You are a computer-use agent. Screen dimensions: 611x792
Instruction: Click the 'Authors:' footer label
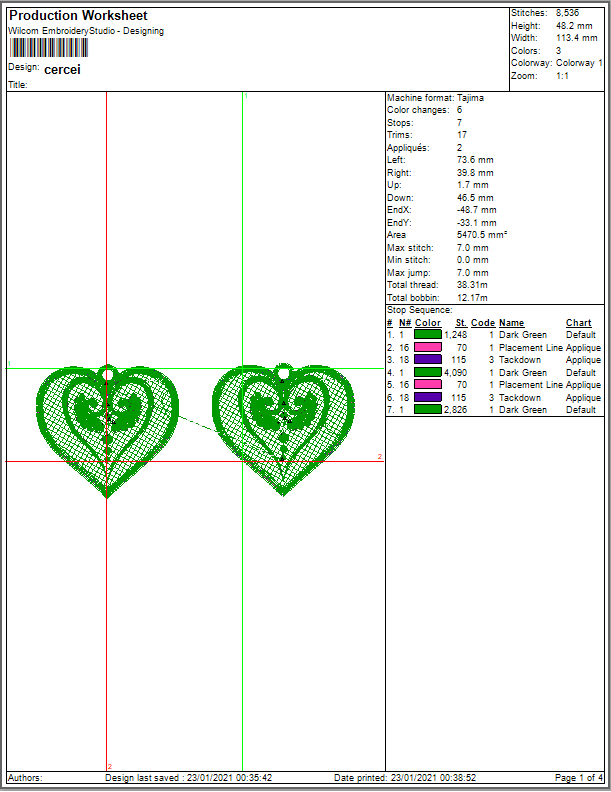25,778
